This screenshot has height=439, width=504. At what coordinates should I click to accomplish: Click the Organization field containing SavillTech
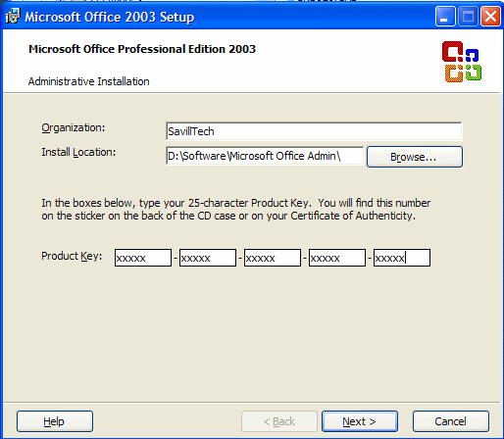314,131
